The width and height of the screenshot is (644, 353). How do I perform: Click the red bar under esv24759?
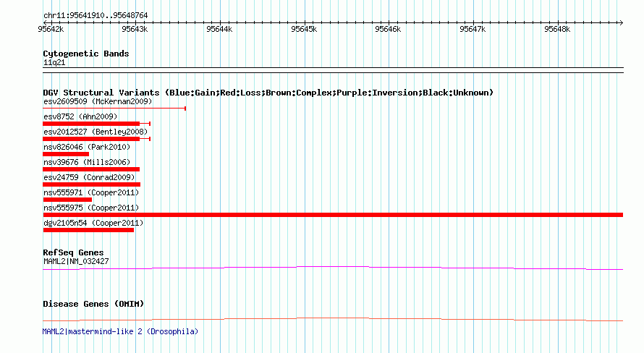pos(92,184)
